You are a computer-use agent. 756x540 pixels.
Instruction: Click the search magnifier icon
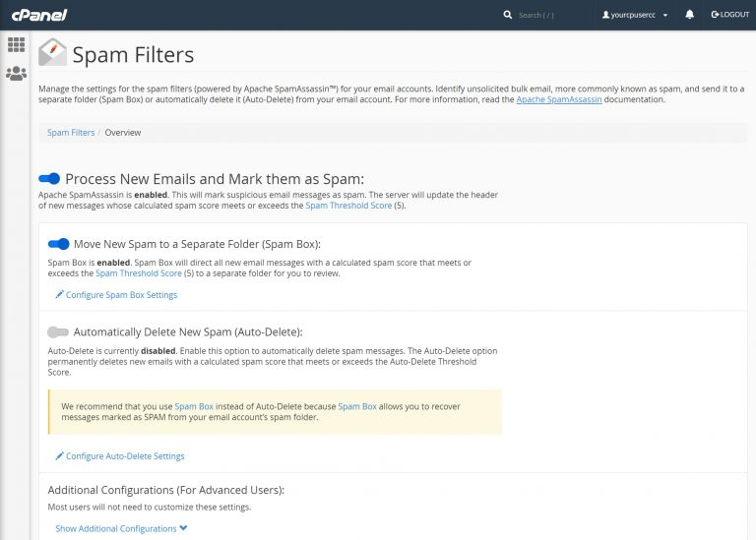pos(508,15)
